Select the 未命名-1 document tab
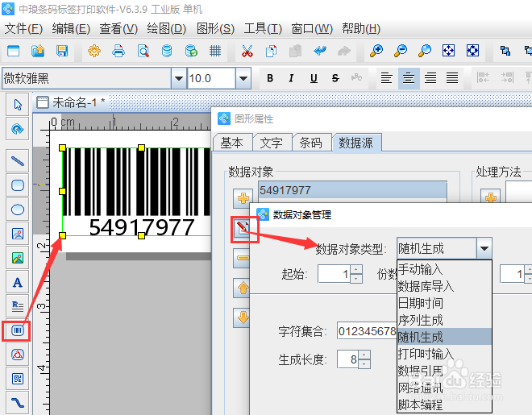This screenshot has height=415, width=532. pos(72,102)
